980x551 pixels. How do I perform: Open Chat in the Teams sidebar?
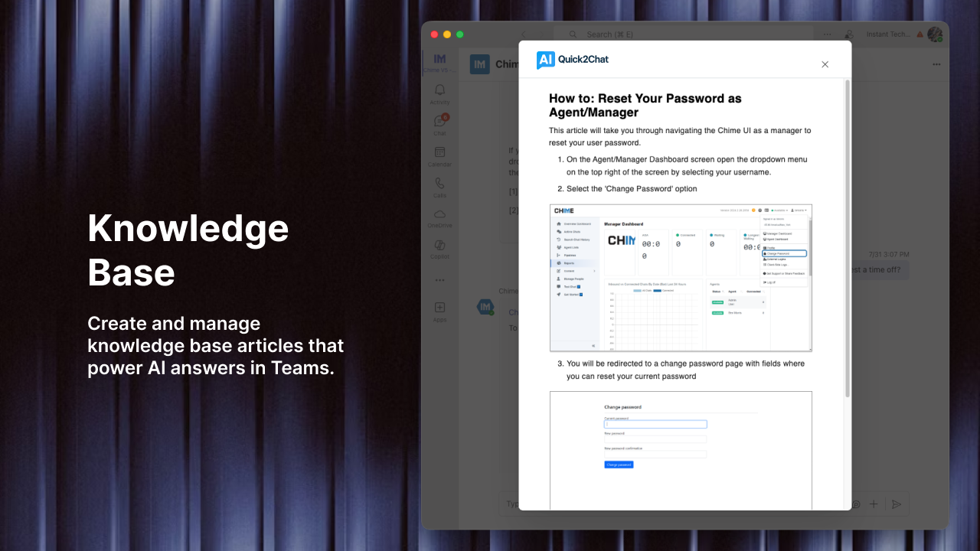pyautogui.click(x=439, y=125)
